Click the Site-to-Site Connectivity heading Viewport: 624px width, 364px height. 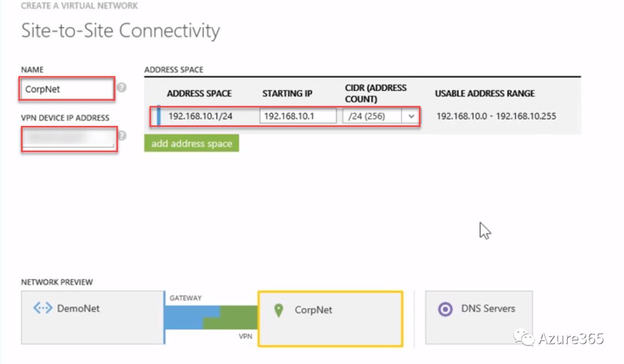tap(120, 31)
